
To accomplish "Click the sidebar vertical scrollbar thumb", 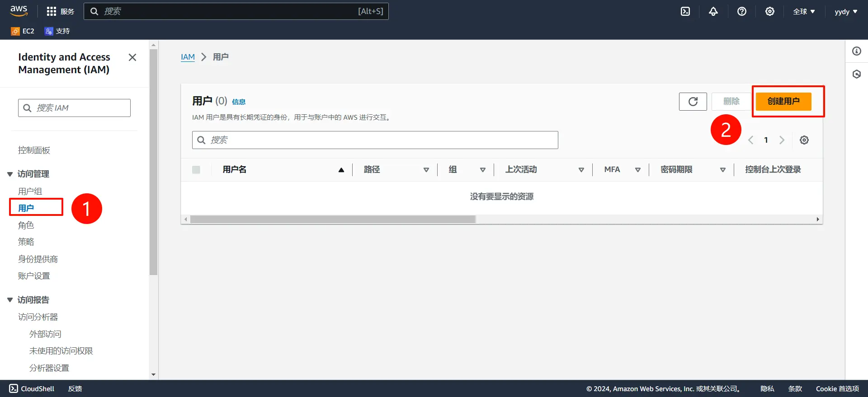I will point(154,162).
